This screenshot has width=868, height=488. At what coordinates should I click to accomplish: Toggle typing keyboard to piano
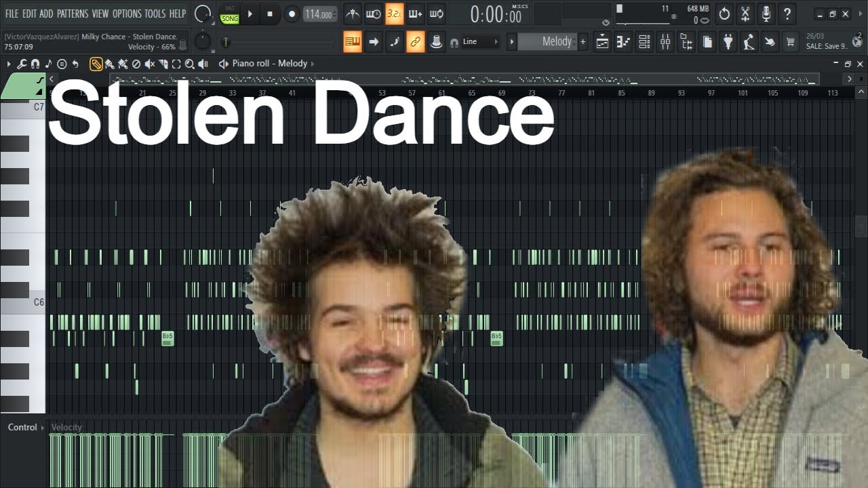(353, 42)
